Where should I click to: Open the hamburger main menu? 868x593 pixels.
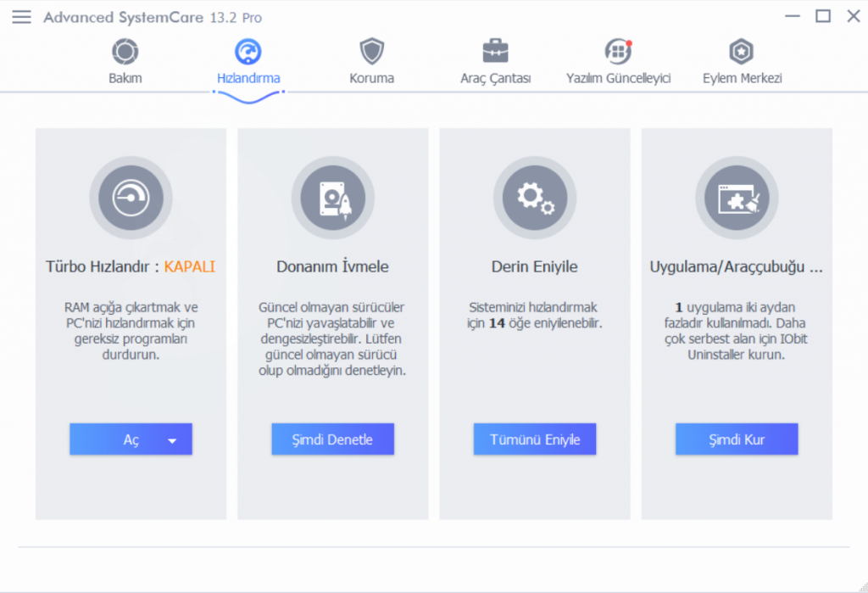point(21,17)
